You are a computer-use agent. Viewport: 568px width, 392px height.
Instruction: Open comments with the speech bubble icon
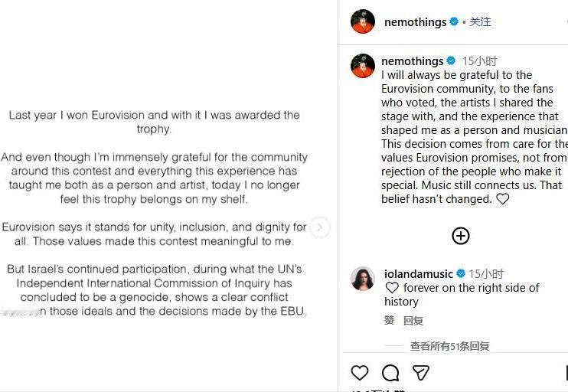tap(390, 373)
